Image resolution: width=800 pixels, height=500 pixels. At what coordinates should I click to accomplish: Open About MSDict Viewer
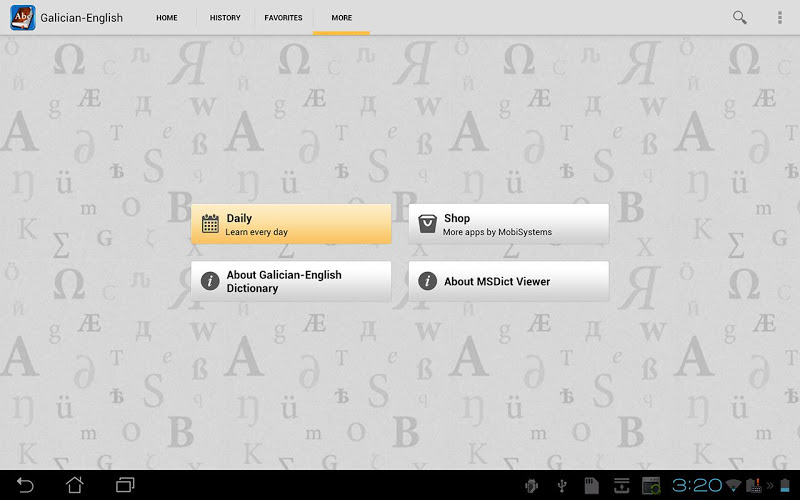pyautogui.click(x=509, y=281)
